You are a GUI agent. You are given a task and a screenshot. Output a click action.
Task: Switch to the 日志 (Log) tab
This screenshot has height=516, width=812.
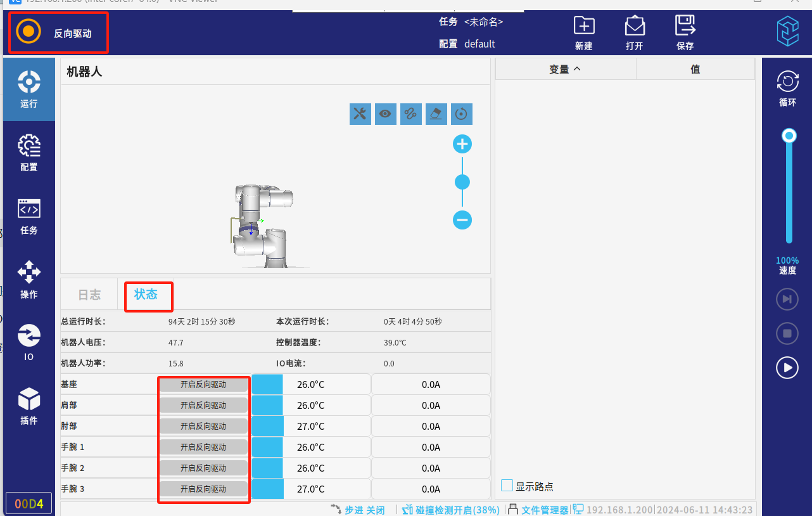(x=89, y=295)
